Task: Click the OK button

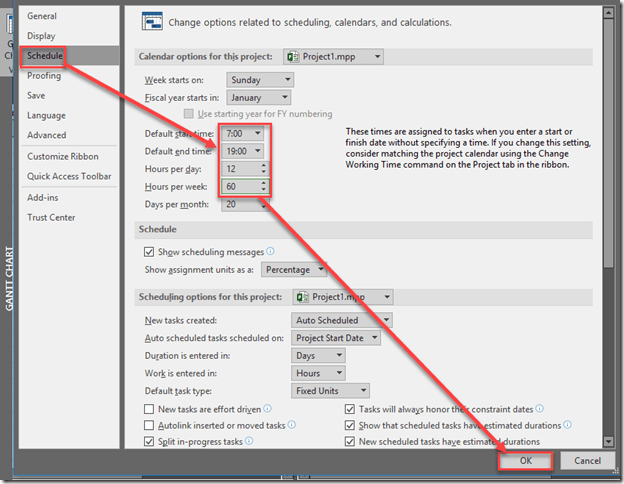Action: 525,461
